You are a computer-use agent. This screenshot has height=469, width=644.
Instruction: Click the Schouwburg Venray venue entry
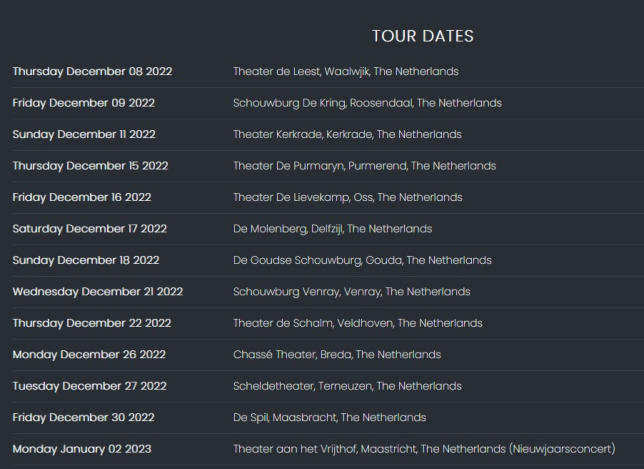point(351,292)
